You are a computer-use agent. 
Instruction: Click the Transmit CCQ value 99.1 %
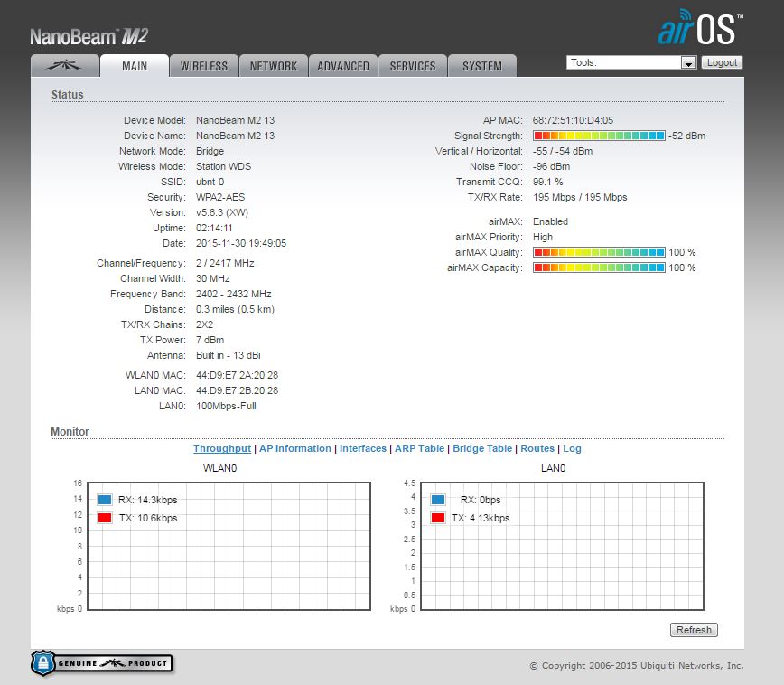[547, 182]
